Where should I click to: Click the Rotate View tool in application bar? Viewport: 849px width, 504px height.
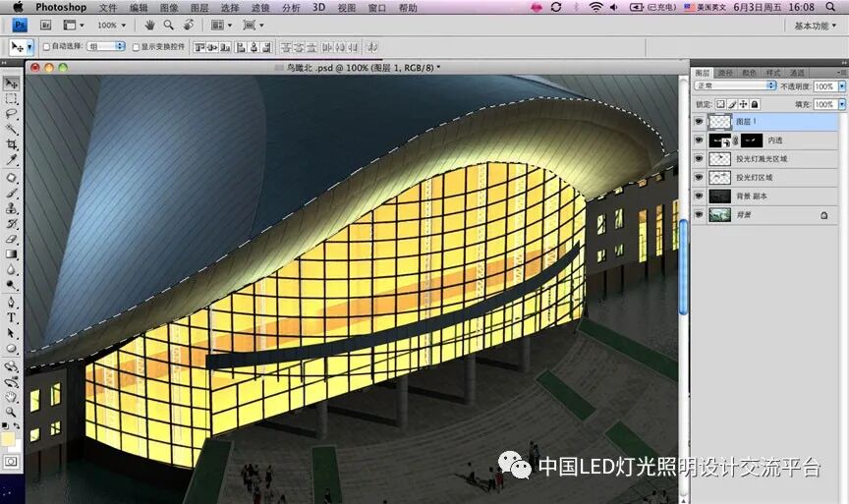point(189,25)
